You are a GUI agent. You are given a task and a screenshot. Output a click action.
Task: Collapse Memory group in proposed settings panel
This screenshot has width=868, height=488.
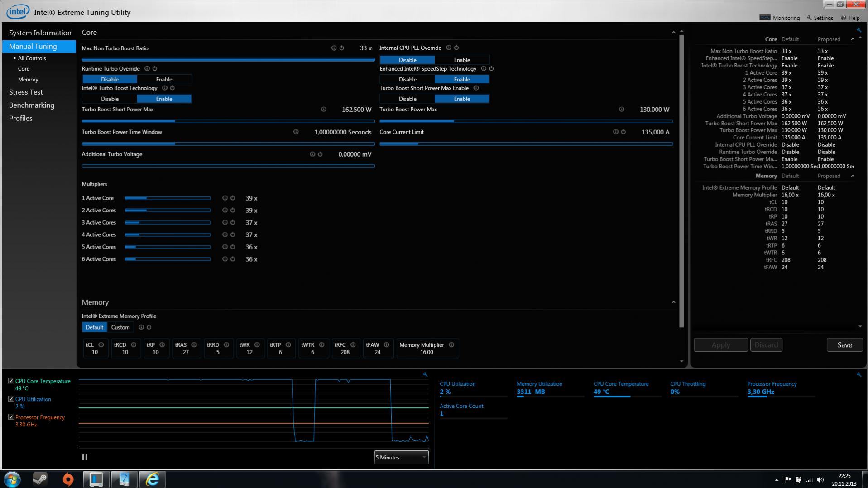pyautogui.click(x=853, y=176)
